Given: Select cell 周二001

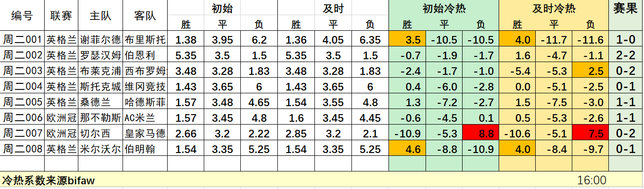Looking at the screenshot, I should click(22, 39).
